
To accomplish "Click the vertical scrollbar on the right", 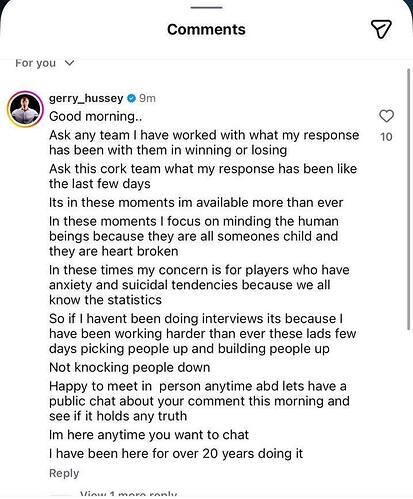I will coord(409,199).
